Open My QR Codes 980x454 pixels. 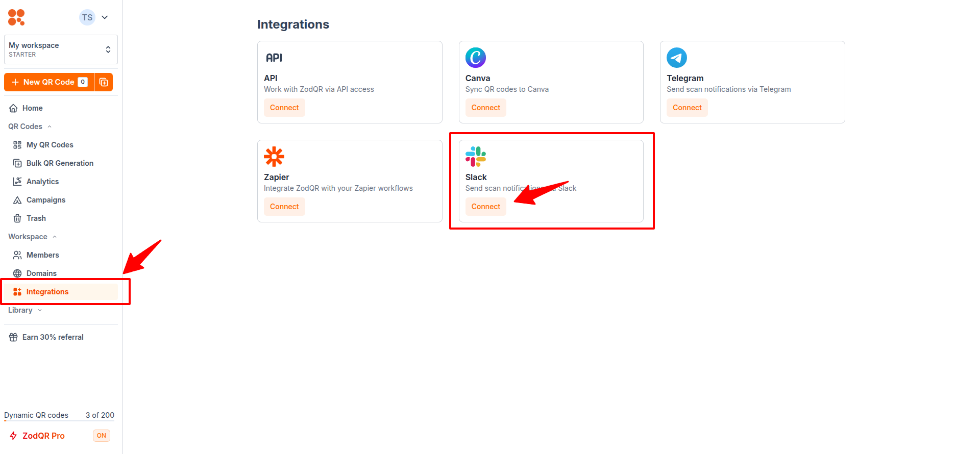pos(61,145)
